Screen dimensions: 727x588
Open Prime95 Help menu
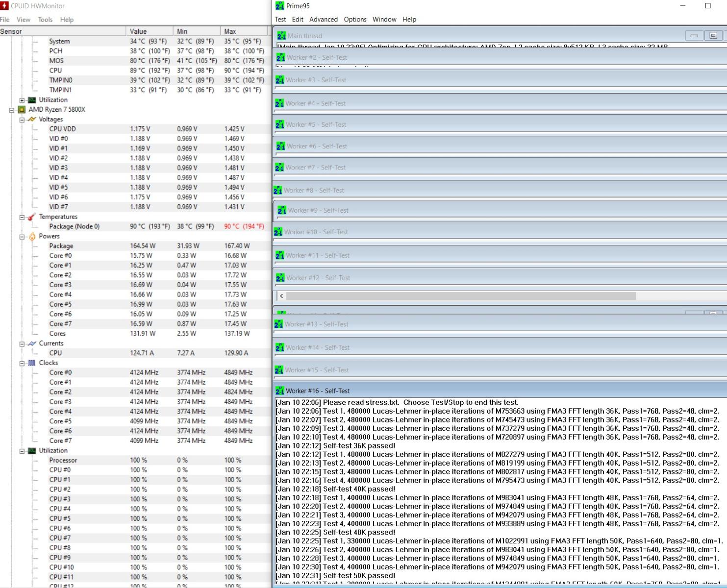(409, 20)
